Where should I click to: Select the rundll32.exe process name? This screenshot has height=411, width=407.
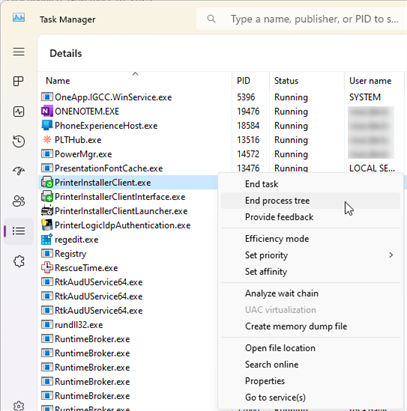(79, 325)
